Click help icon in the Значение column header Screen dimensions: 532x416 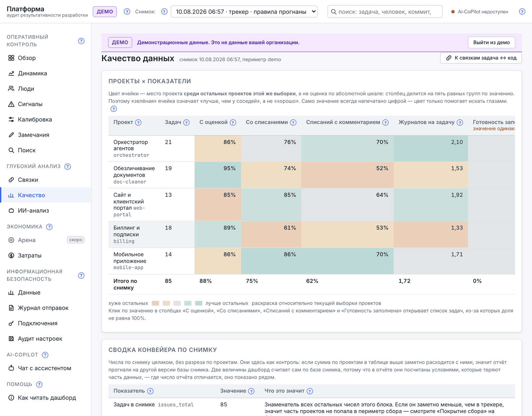click(x=251, y=391)
